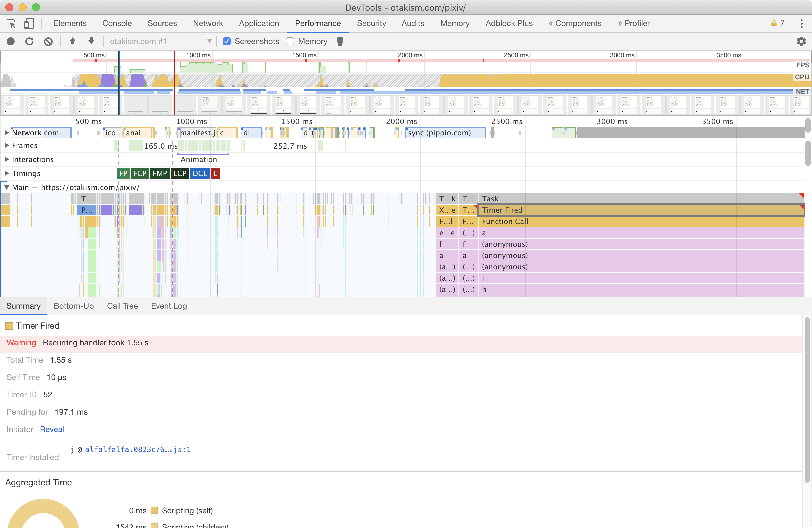Switch to the Bottom-Up tab
812x528 pixels.
[74, 306]
